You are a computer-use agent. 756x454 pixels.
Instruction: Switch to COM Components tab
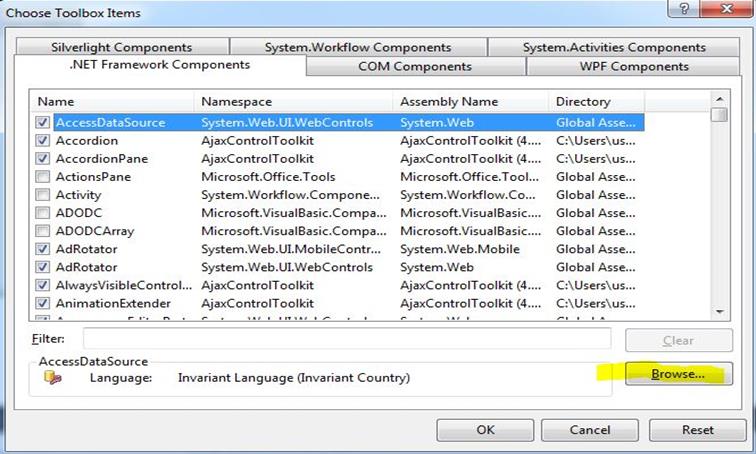[415, 66]
